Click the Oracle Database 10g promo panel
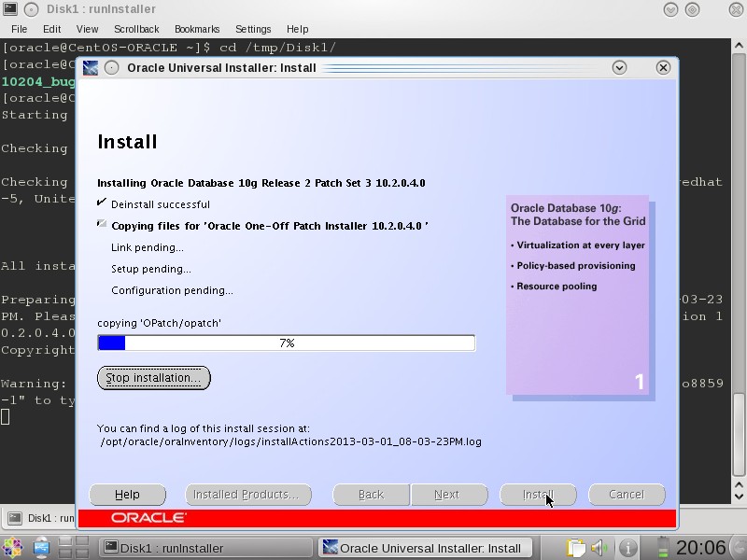This screenshot has width=747, height=560. click(577, 294)
